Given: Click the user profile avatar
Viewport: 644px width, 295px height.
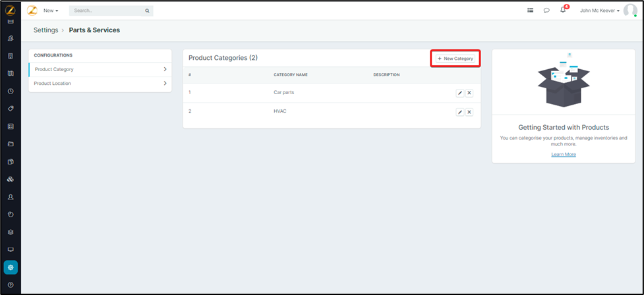Looking at the screenshot, I should tap(630, 11).
